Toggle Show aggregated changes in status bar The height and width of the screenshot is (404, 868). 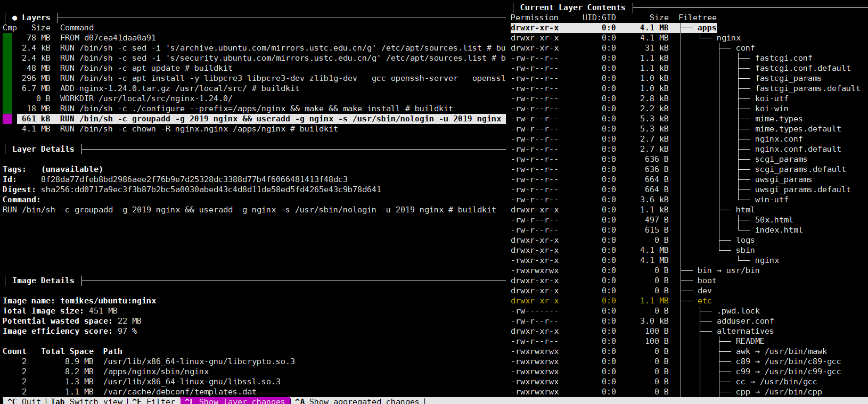(x=357, y=401)
